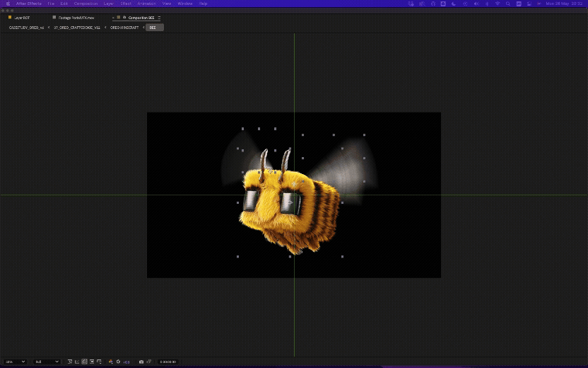This screenshot has width=588, height=368.
Task: Click the current timecode display
Action: [167, 362]
